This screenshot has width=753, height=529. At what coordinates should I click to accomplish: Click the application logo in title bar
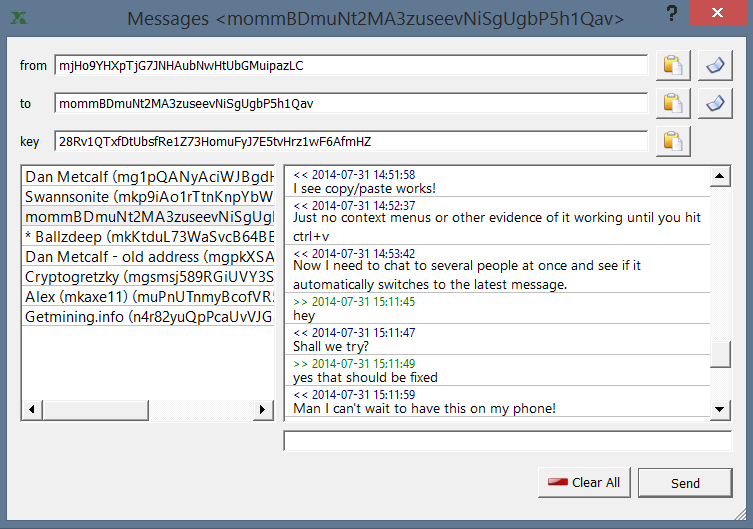click(x=19, y=18)
